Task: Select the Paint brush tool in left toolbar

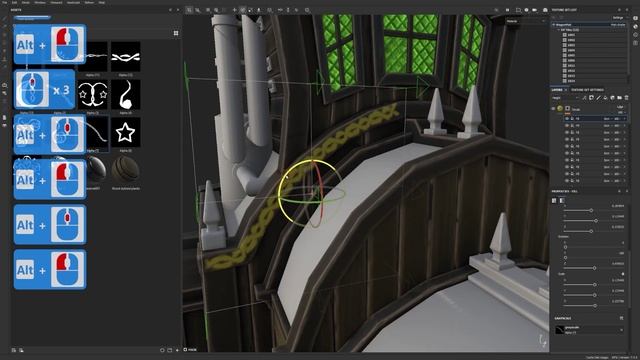Action: pos(4,18)
